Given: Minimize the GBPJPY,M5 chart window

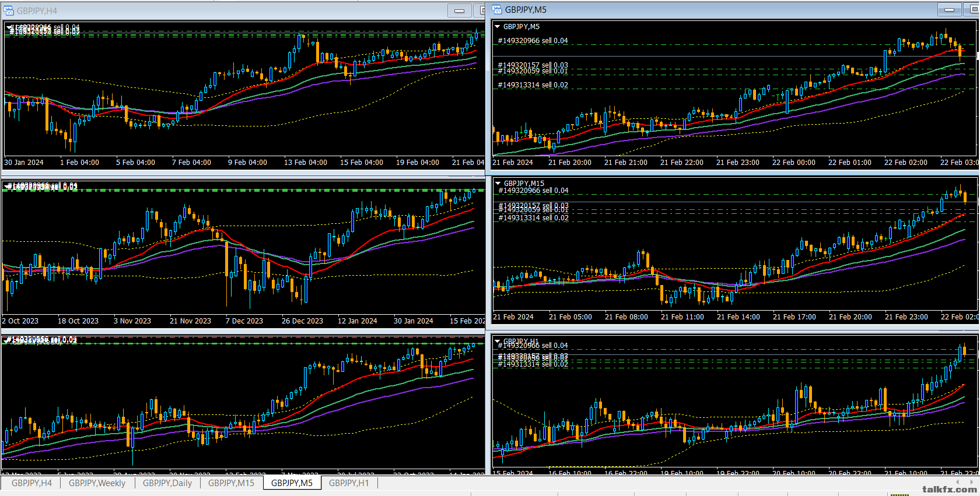Looking at the screenshot, I should (x=949, y=9).
